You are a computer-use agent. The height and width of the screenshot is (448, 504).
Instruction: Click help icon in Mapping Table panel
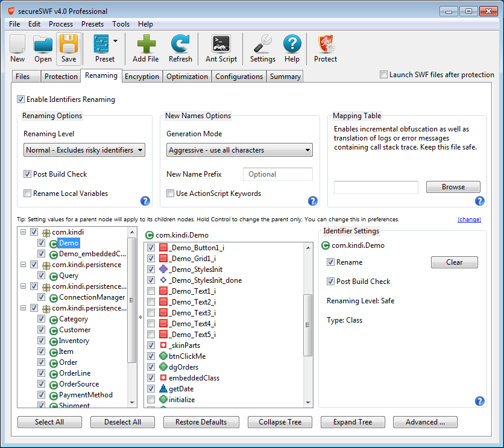coord(480,201)
